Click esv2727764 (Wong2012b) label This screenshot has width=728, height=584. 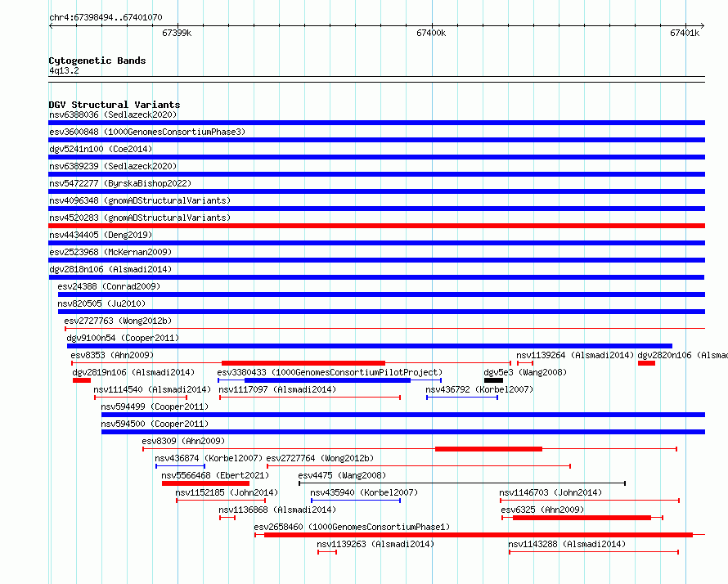320,458
